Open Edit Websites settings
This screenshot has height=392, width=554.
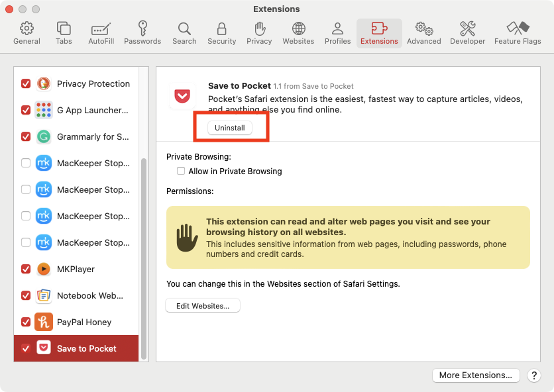click(x=203, y=306)
